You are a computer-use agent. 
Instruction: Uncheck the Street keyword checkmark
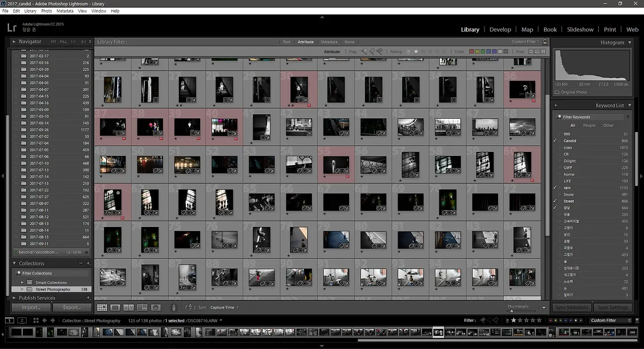[x=555, y=201]
